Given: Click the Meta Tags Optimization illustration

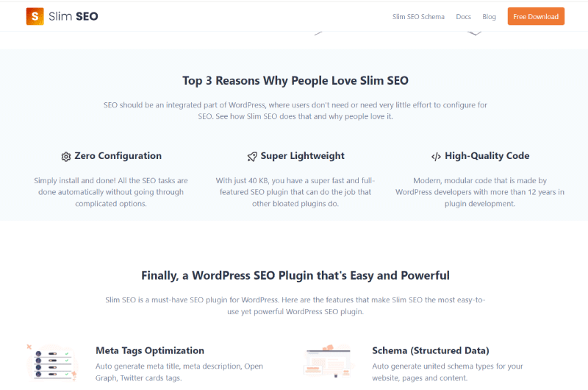Looking at the screenshot, I should (52, 363).
